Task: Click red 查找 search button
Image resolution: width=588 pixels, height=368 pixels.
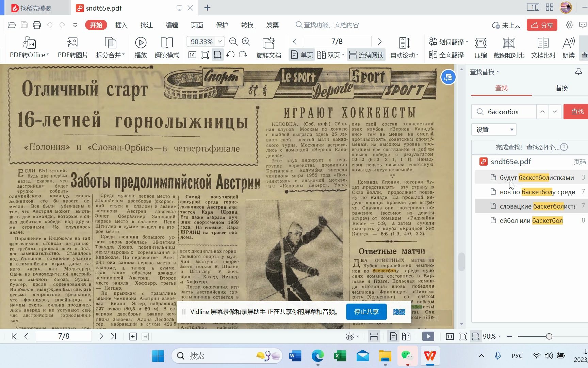Action: 576,111
